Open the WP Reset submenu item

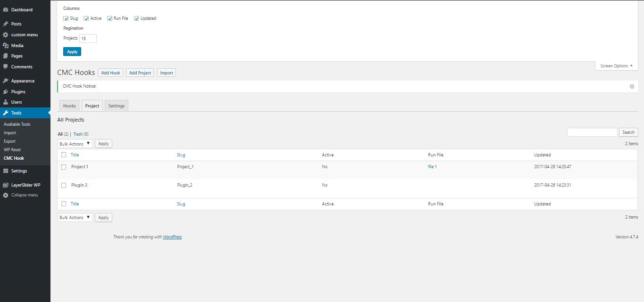click(12, 150)
